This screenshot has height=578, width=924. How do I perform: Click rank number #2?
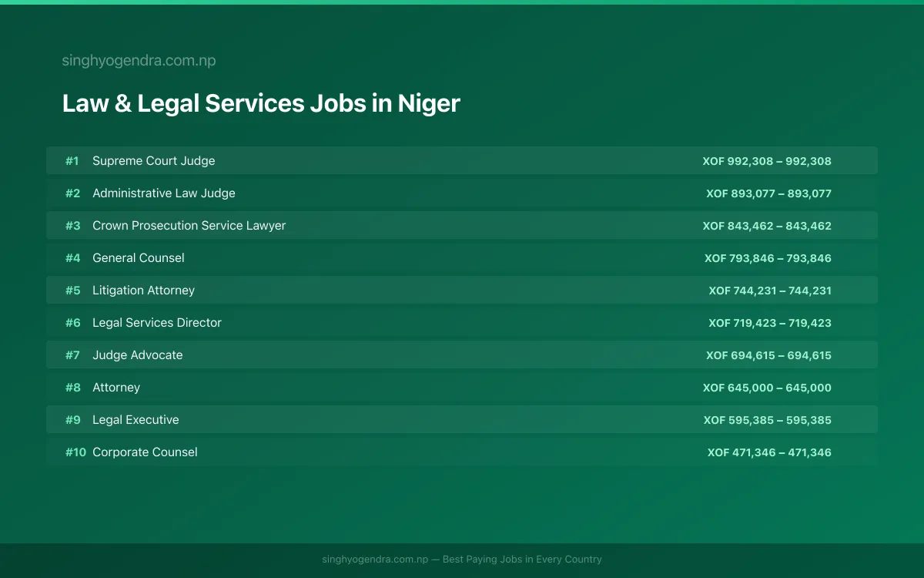72,193
